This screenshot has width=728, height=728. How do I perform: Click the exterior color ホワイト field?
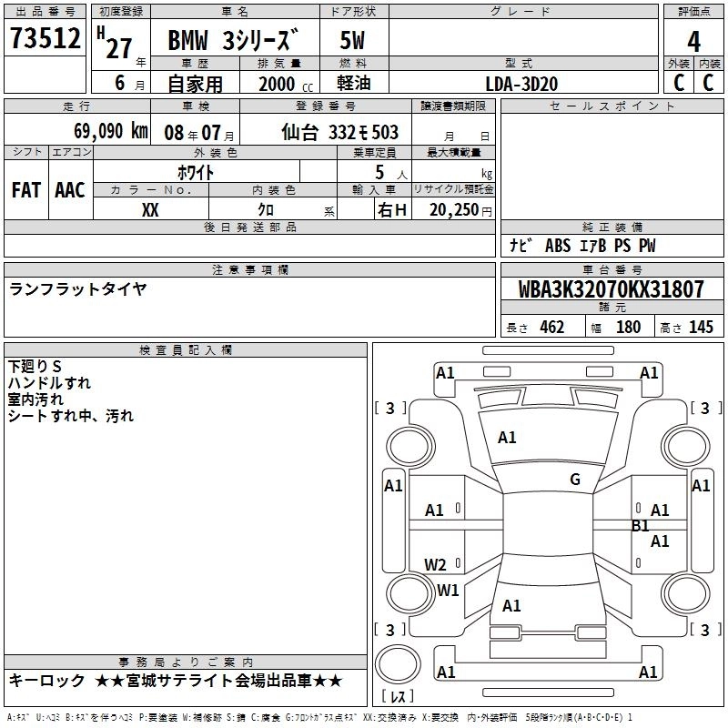tap(195, 172)
